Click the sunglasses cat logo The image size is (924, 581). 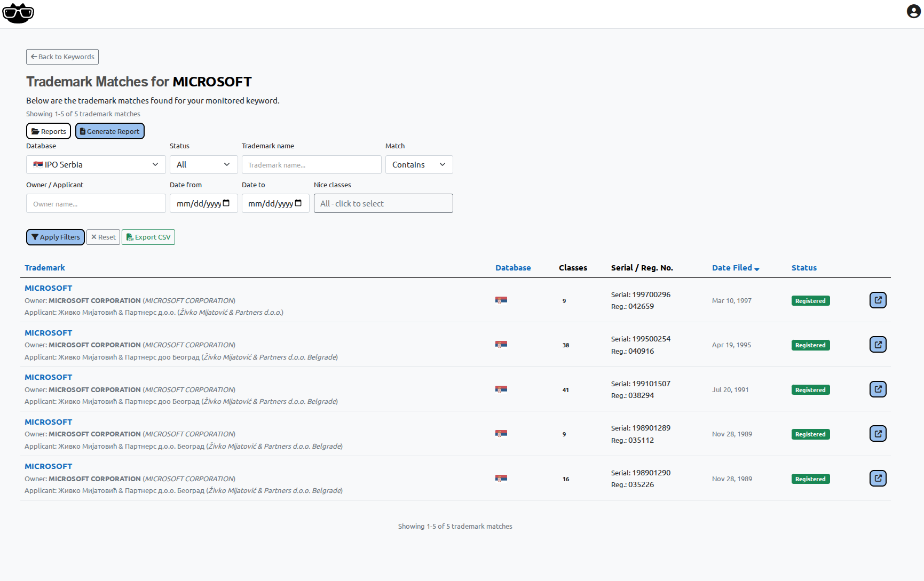[18, 13]
